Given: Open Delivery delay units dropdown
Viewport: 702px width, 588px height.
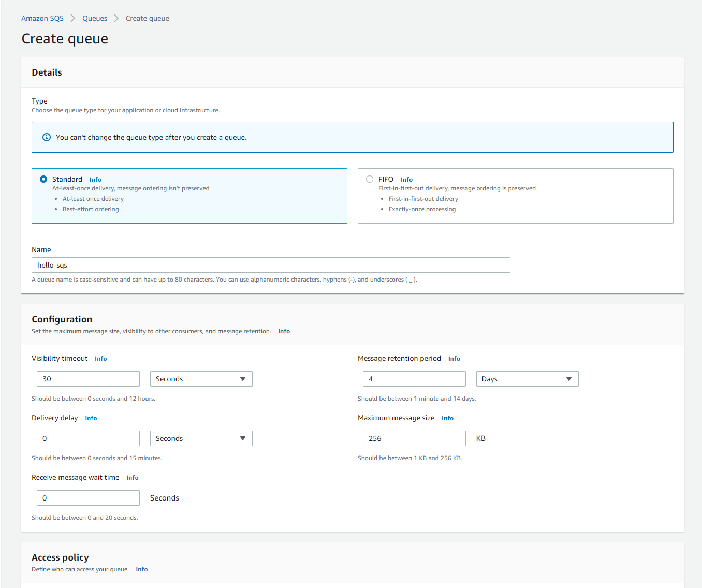Looking at the screenshot, I should click(201, 438).
